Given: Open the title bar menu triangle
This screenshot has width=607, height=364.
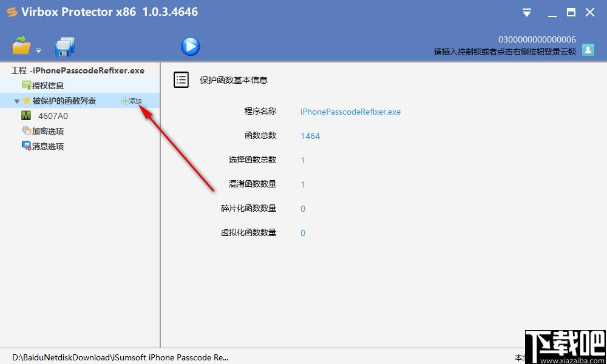Looking at the screenshot, I should 526,13.
